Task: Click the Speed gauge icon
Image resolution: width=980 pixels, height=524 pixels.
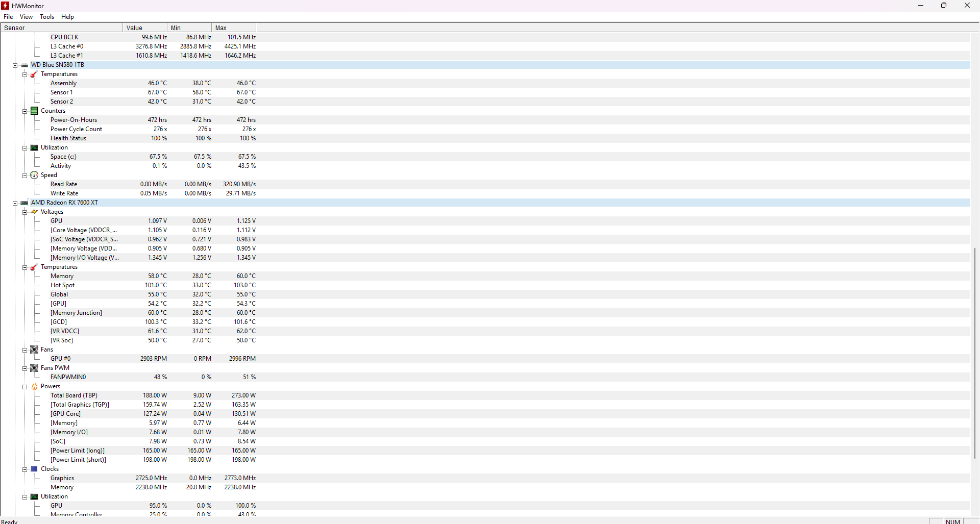Action: coord(34,175)
